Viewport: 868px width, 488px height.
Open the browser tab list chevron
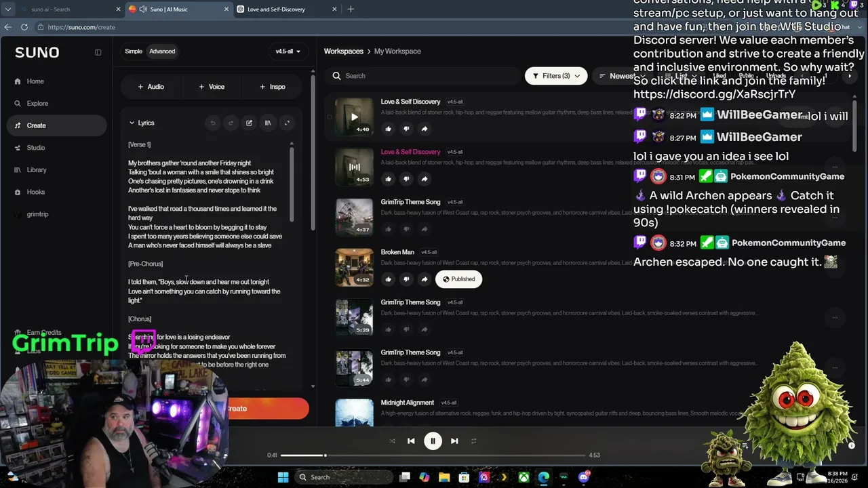tap(8, 9)
